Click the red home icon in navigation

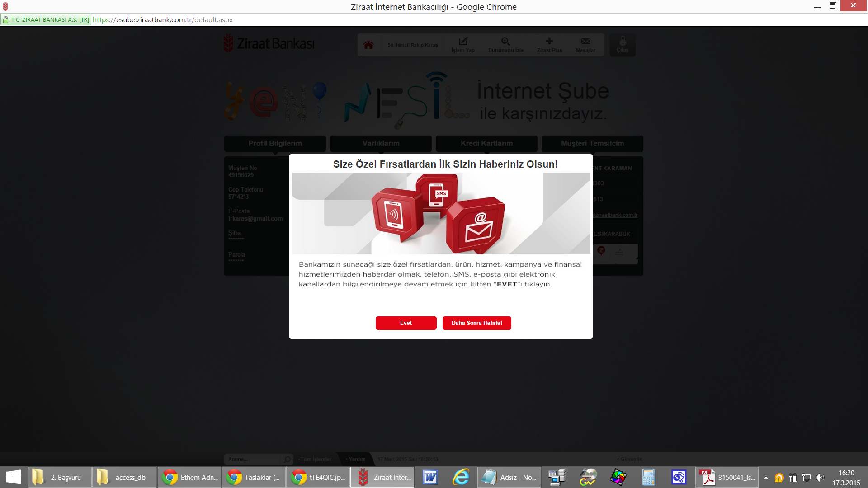pyautogui.click(x=368, y=45)
